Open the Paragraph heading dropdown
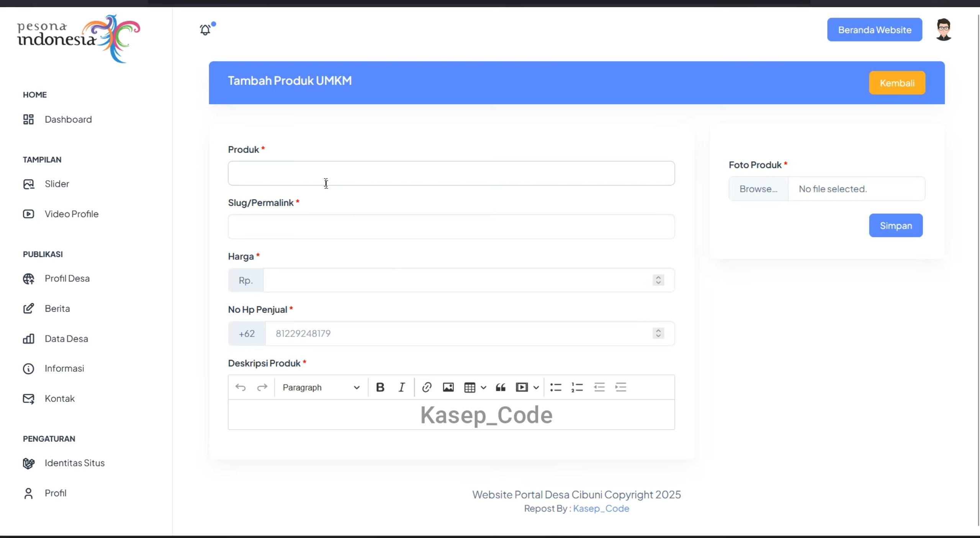The image size is (980, 538). (321, 388)
